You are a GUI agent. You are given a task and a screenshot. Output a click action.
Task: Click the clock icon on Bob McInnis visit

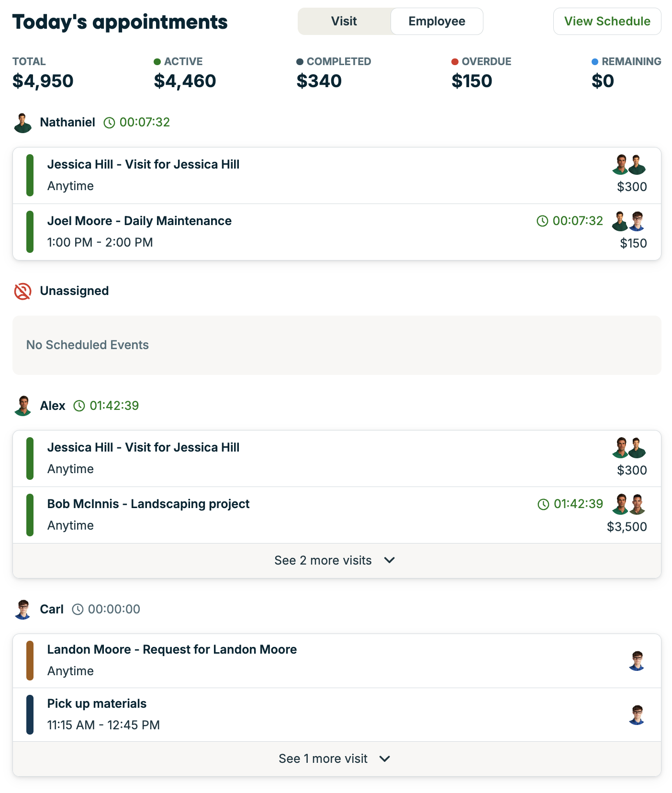pos(543,504)
